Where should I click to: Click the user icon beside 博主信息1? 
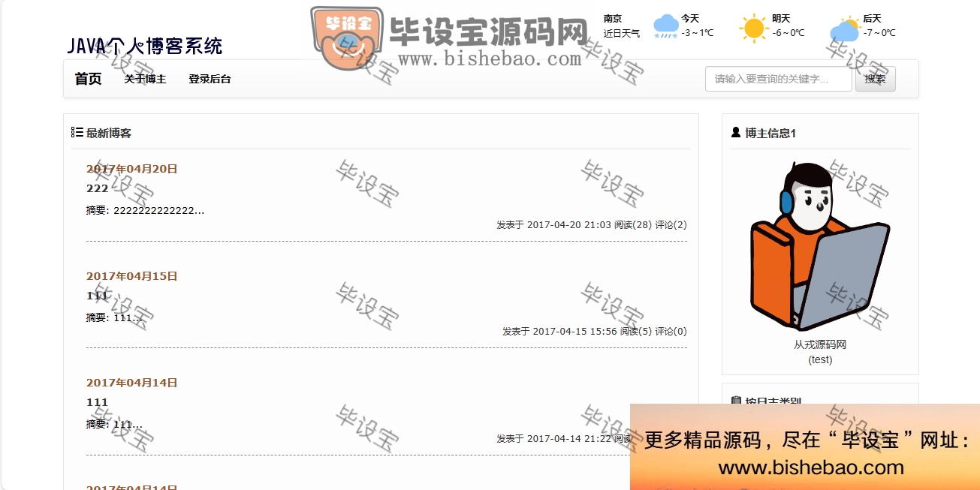736,133
